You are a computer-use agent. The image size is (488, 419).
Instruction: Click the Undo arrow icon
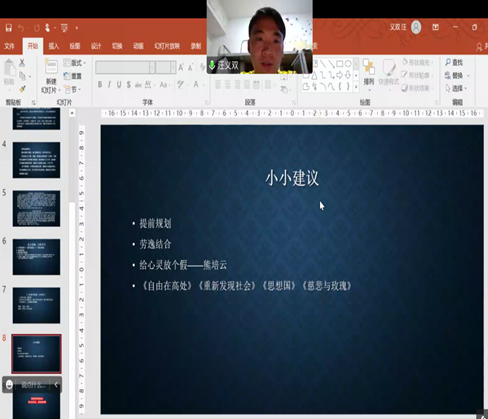coord(21,28)
